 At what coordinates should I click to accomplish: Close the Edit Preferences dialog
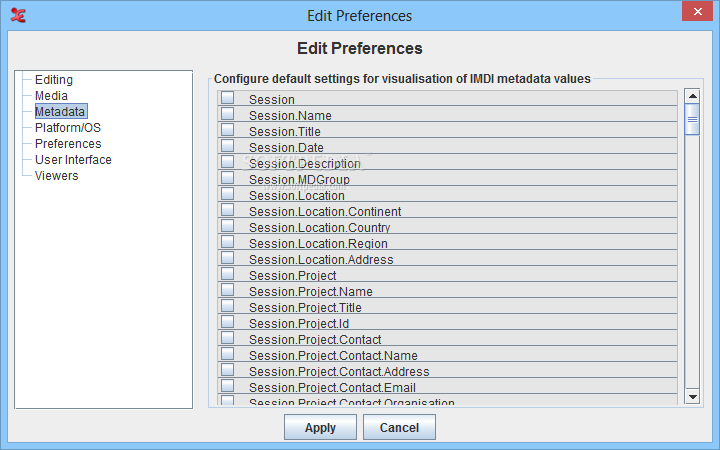tap(697, 12)
